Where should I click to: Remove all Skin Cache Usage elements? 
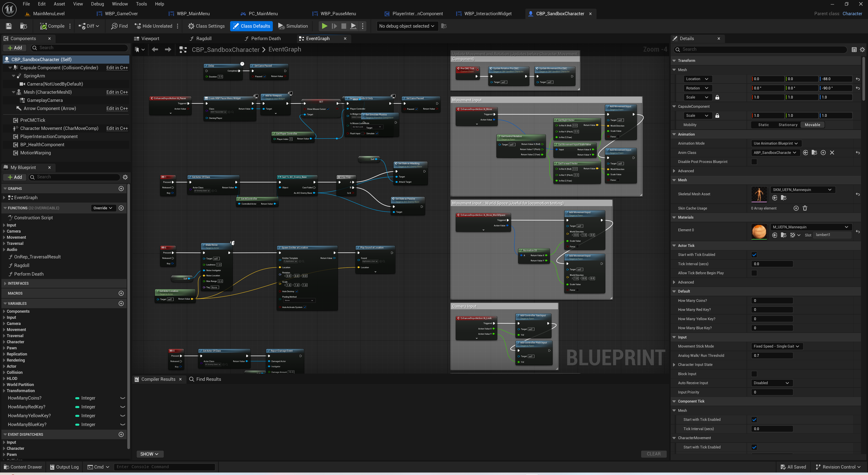pyautogui.click(x=805, y=208)
